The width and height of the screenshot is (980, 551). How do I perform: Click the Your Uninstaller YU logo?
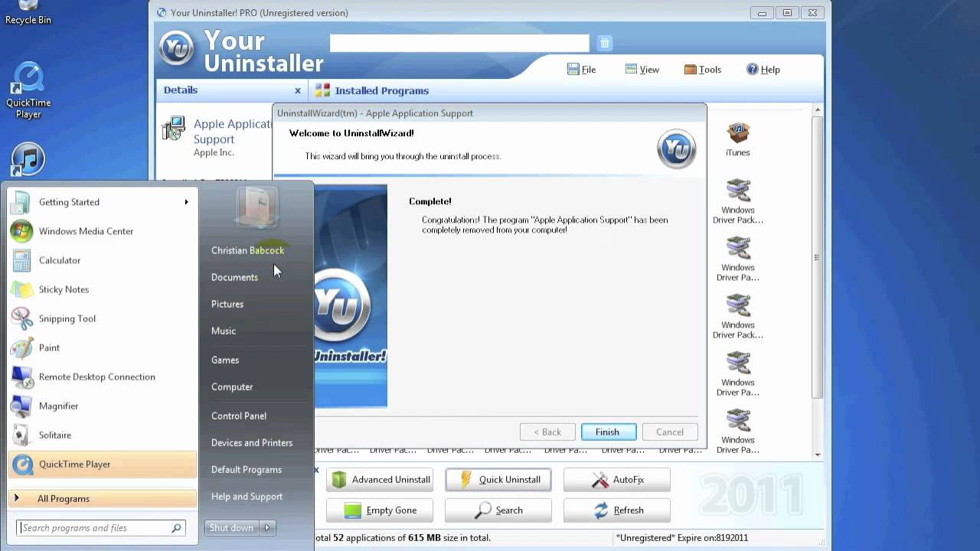176,48
